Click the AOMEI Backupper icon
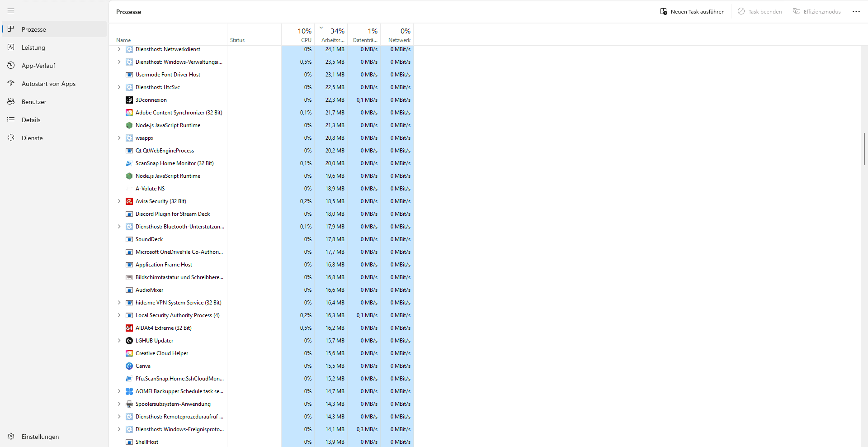 coord(129,391)
